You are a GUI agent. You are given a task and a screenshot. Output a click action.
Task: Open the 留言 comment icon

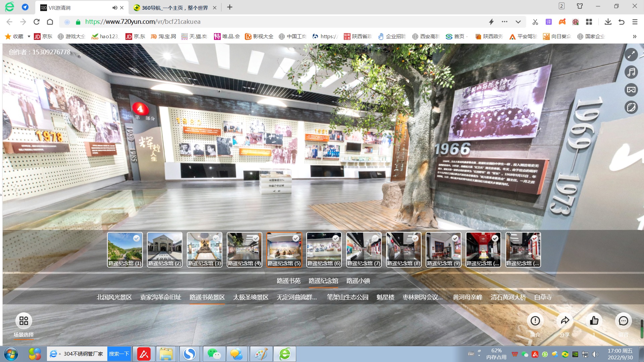pyautogui.click(x=623, y=321)
